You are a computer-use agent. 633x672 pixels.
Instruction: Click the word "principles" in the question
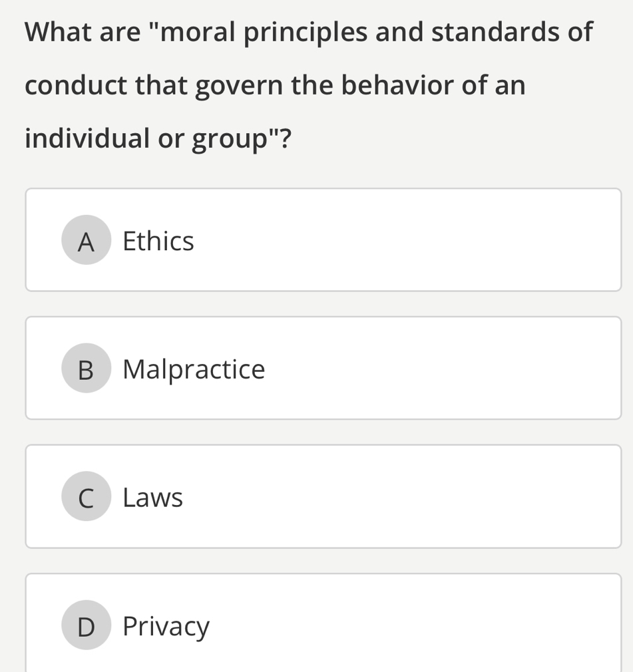pos(306,33)
